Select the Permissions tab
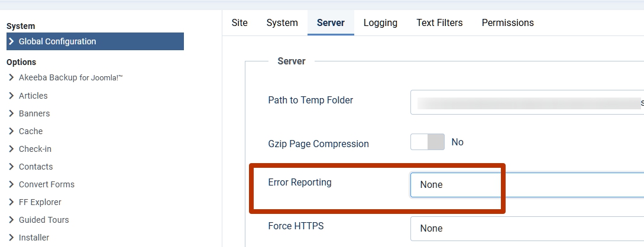Screen dimensions: 644x247 [507, 23]
